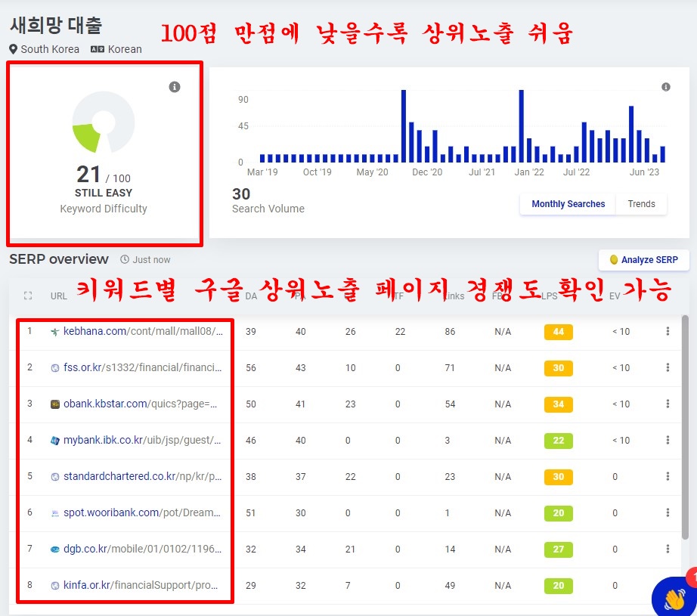
Task: Sort by the URL column header
Action: tap(59, 296)
